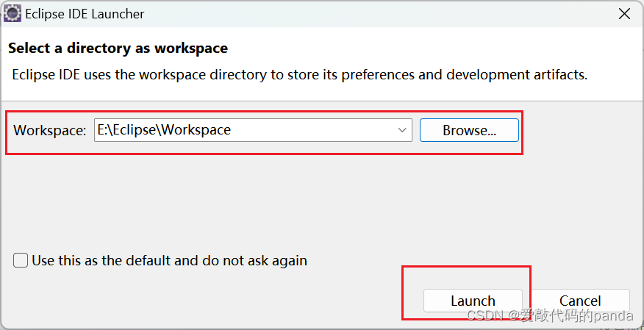644x330 pixels.
Task: Click the workspace directory description sentence
Action: pos(300,75)
